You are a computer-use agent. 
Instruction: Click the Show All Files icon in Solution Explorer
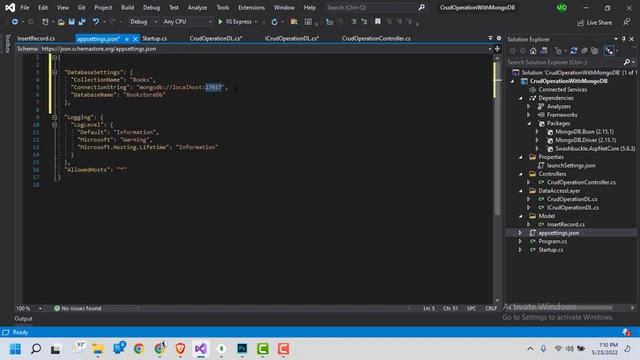(x=595, y=51)
